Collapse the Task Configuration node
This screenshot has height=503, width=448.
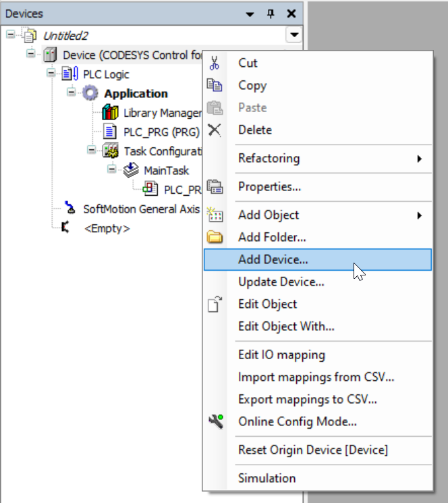(x=91, y=150)
